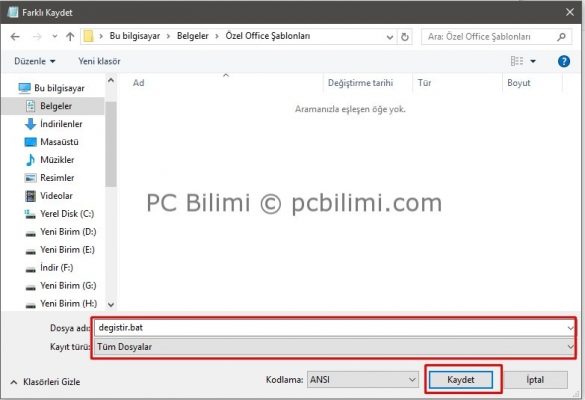This screenshot has width=585, height=400.
Task: Go back with the left arrow
Action: [x=15, y=37]
